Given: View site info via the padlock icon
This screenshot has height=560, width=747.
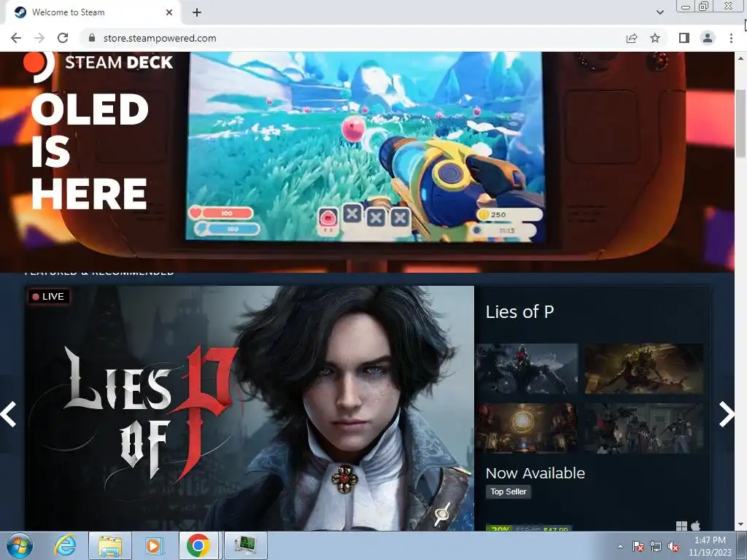Looking at the screenshot, I should [x=92, y=38].
